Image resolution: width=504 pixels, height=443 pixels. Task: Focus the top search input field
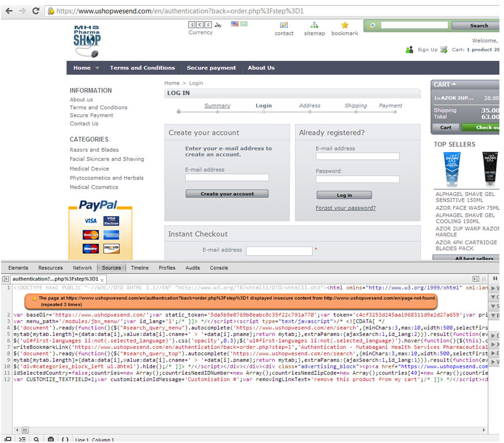(414, 26)
